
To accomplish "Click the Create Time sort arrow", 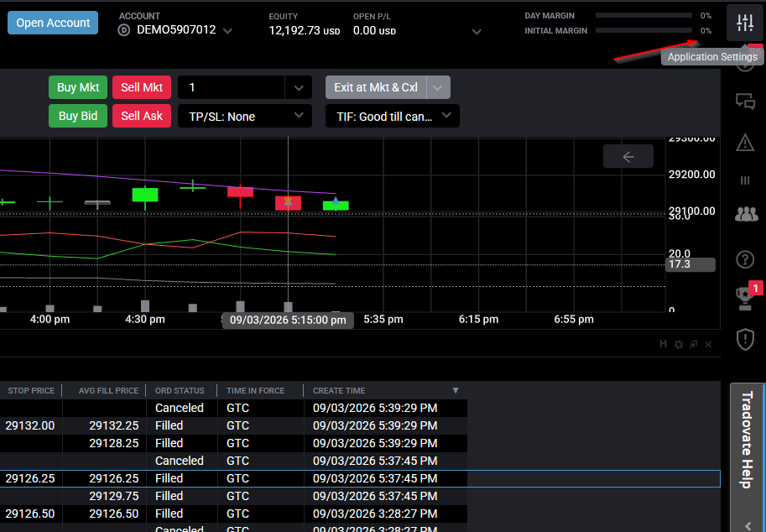I will (x=456, y=390).
